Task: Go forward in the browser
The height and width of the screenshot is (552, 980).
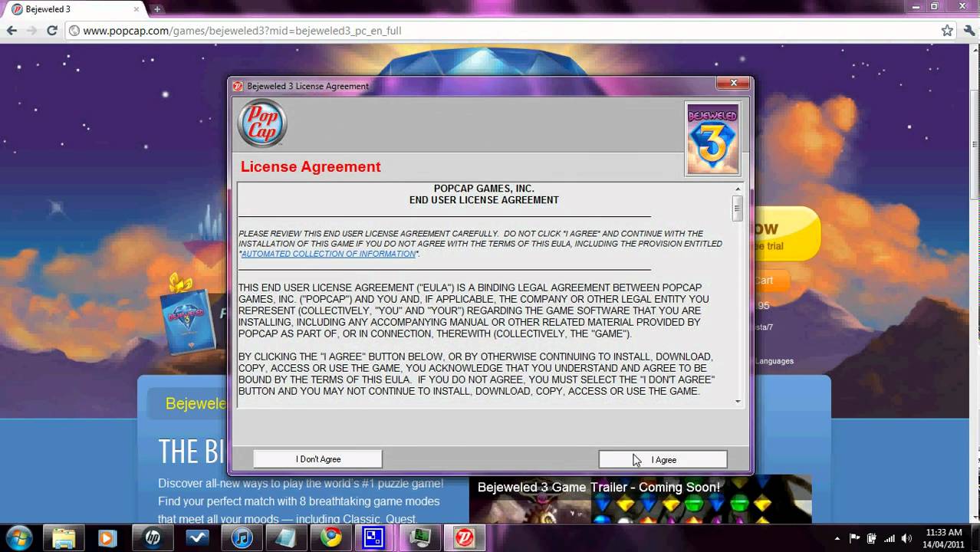Action: click(x=31, y=31)
